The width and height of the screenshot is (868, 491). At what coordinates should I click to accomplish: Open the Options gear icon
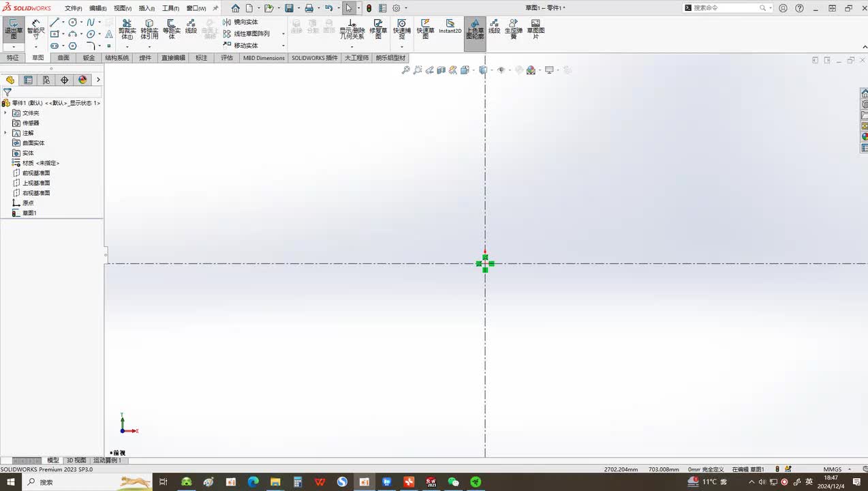click(397, 8)
